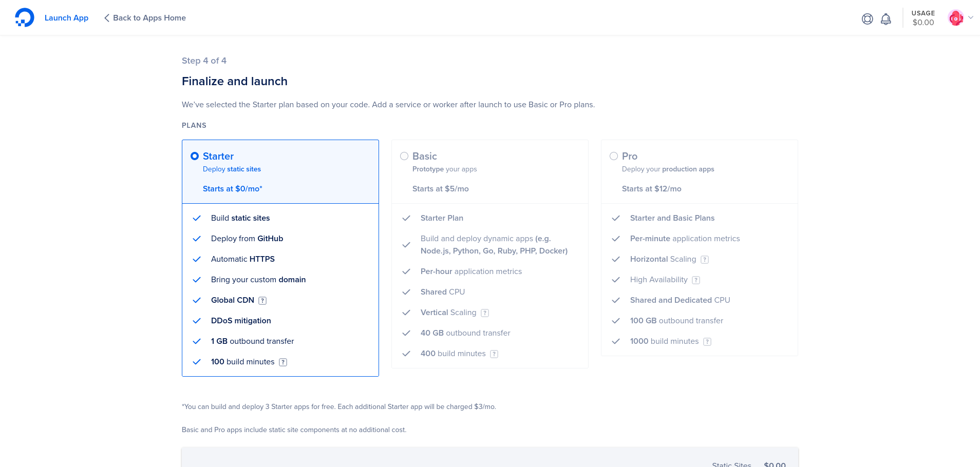
Task: Select the Basic plan radio button
Action: click(x=404, y=156)
